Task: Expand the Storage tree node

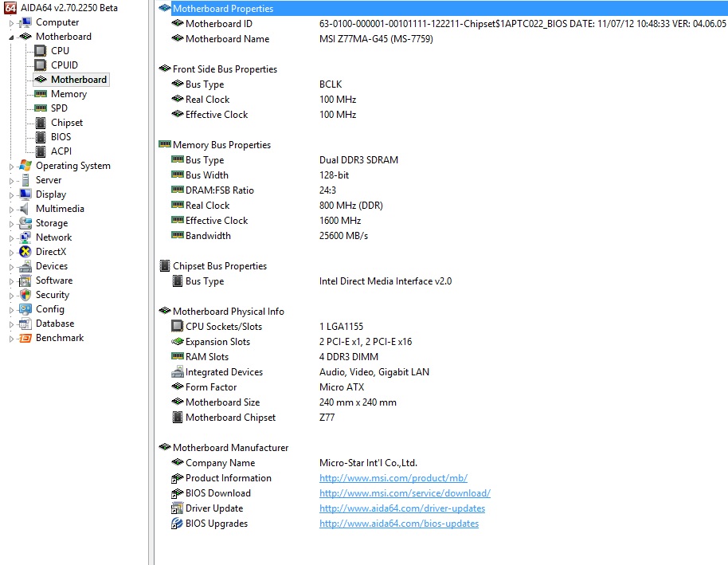Action: pos(11,224)
